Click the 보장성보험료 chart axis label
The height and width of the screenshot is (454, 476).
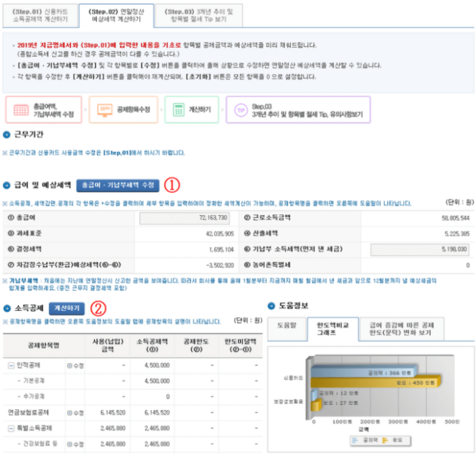pyautogui.click(x=288, y=402)
